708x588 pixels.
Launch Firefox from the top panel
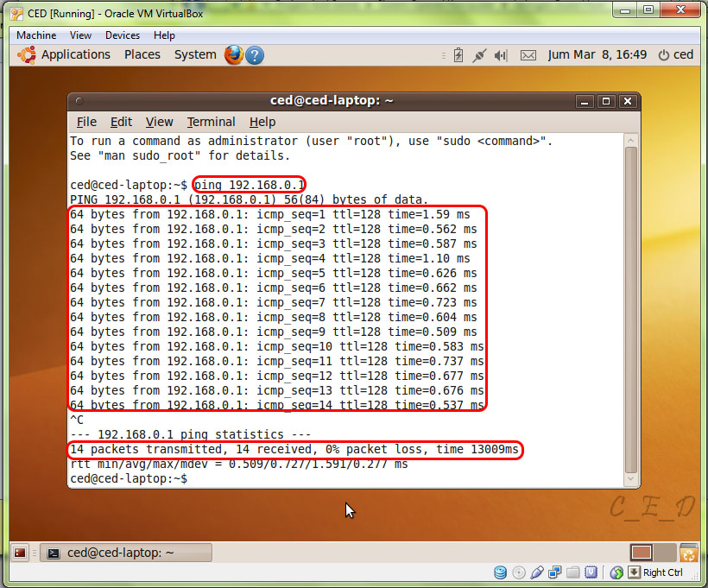pos(234,55)
